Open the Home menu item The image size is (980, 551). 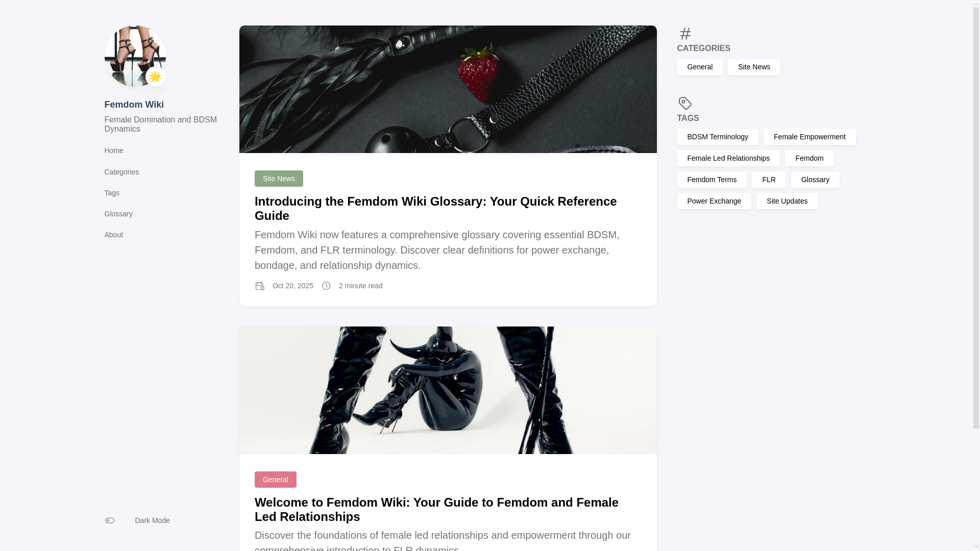[113, 151]
